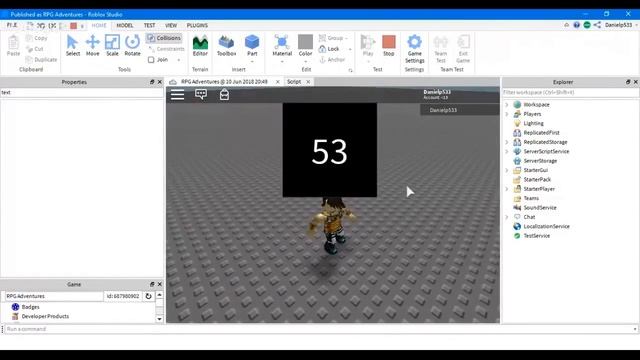Expand the StarterPlayer node

pos(507,189)
